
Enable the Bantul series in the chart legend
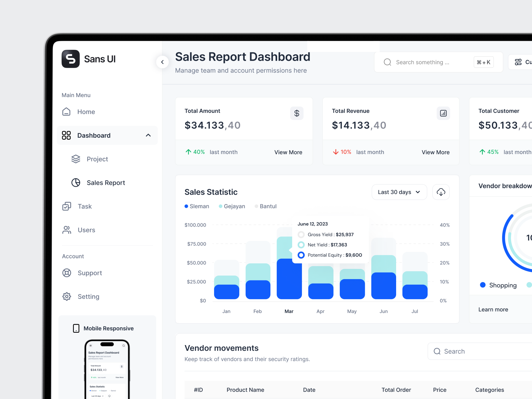(266, 206)
